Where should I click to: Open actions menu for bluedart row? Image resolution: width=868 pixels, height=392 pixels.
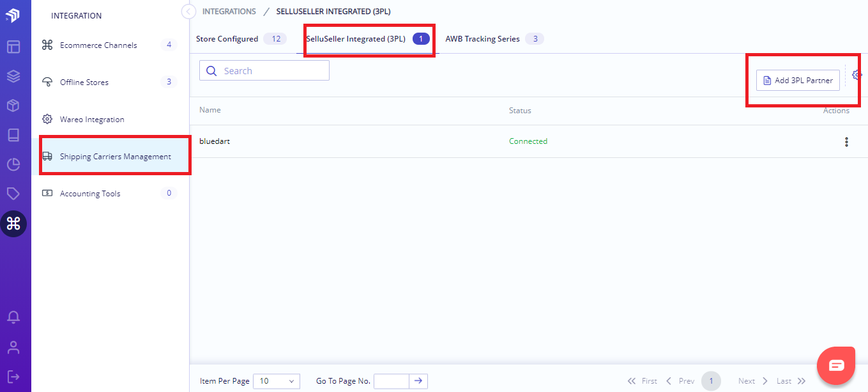[846, 141]
